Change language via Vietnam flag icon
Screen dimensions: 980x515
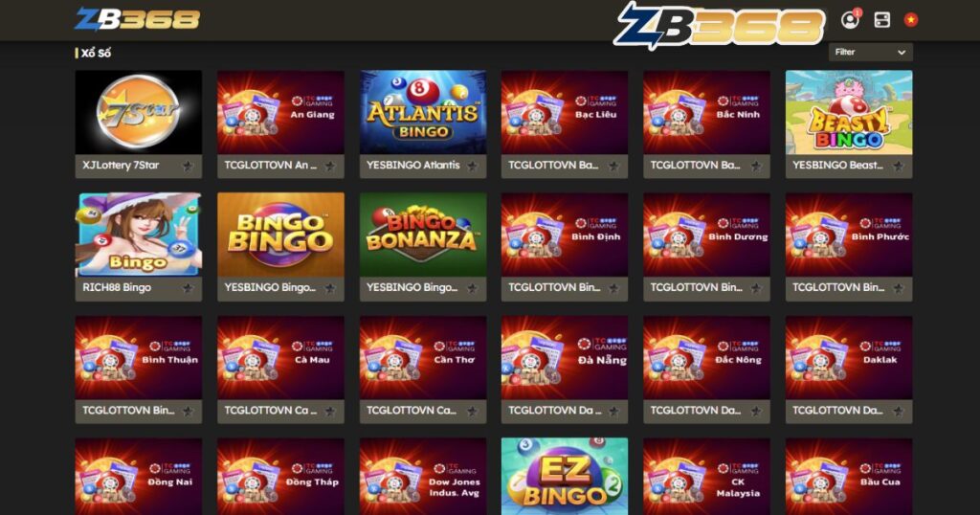(x=911, y=20)
